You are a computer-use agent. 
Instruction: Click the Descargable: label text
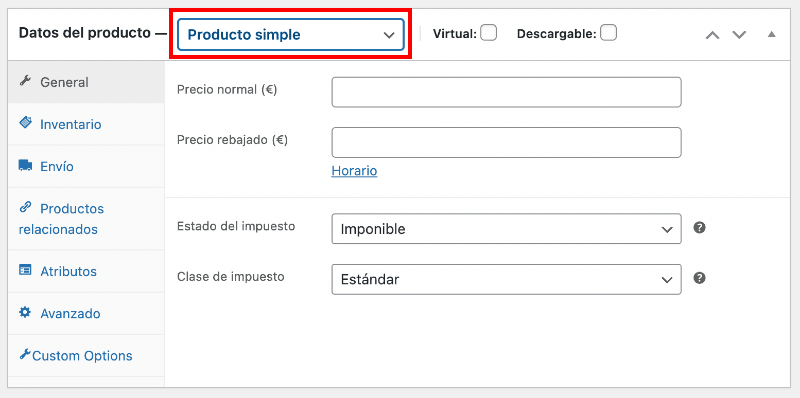tap(557, 34)
